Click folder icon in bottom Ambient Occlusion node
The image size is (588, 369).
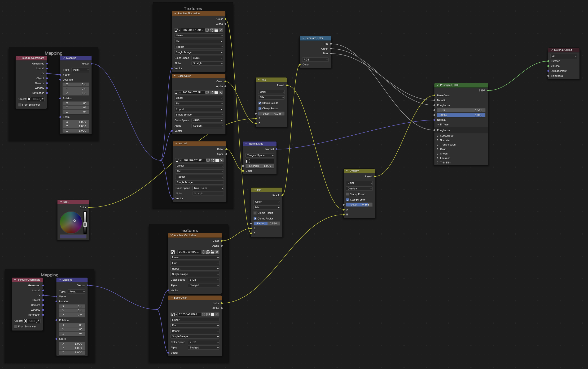[x=212, y=252]
